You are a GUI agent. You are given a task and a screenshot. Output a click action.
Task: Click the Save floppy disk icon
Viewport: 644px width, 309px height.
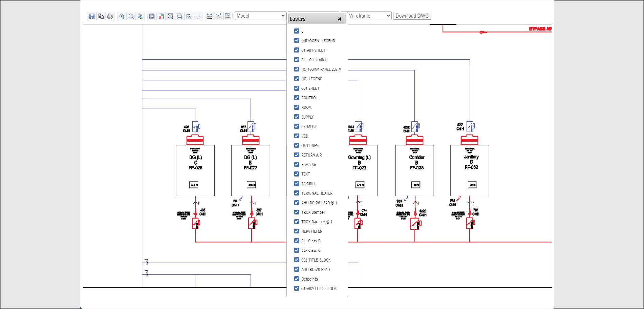point(92,16)
